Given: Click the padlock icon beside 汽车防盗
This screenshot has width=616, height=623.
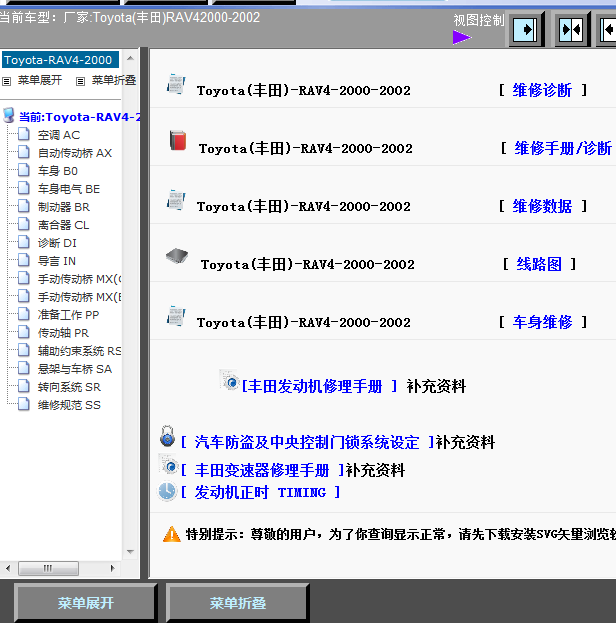Looking at the screenshot, I should point(167,436).
